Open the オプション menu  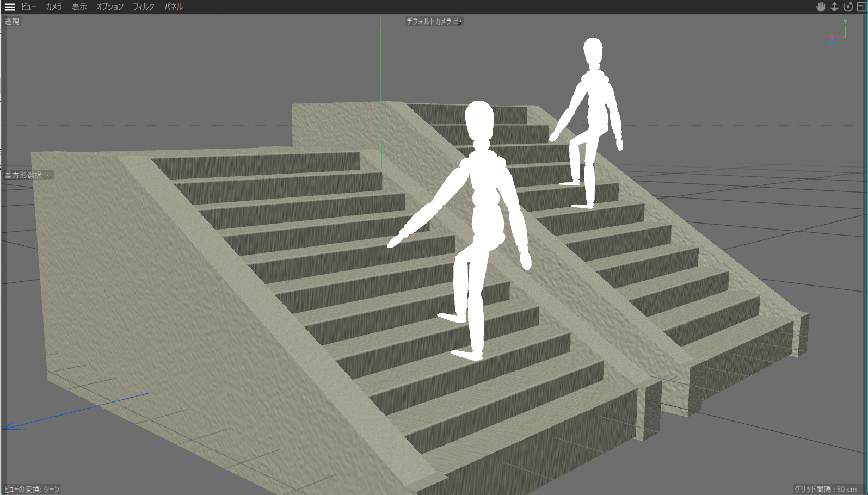pyautogui.click(x=110, y=7)
